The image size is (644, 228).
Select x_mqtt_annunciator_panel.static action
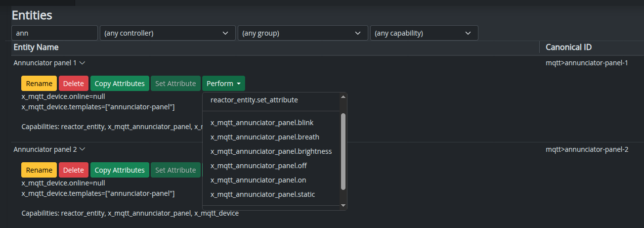pyautogui.click(x=262, y=194)
